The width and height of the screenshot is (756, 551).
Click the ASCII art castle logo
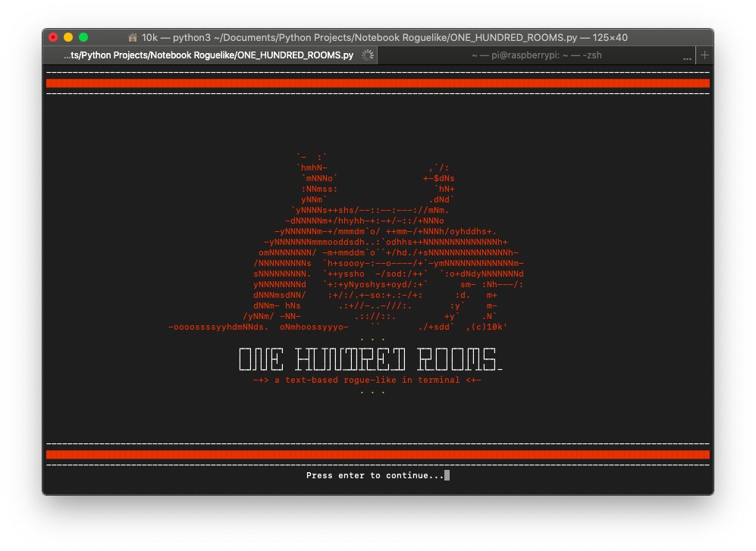[x=347, y=243]
